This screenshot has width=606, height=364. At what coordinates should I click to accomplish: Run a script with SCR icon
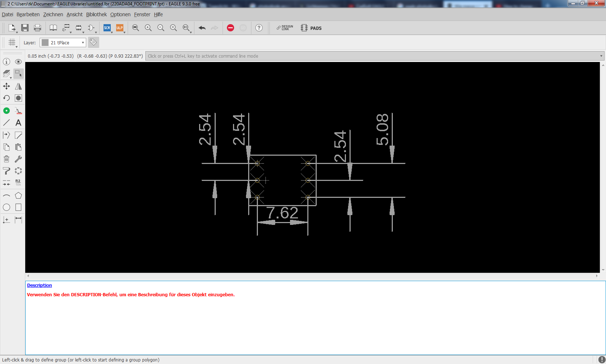pyautogui.click(x=107, y=28)
